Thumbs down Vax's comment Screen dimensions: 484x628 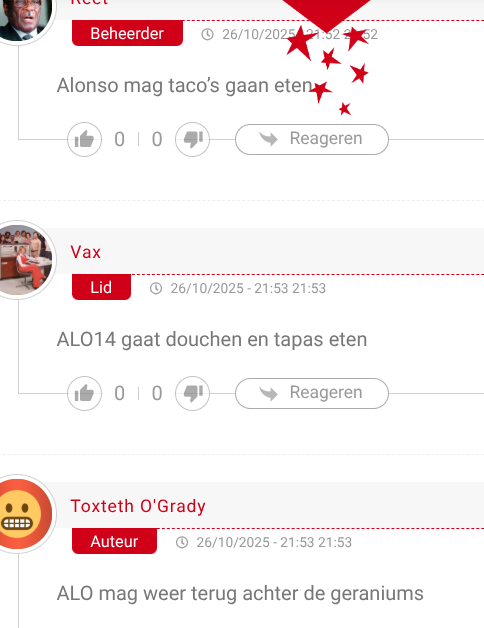(192, 393)
